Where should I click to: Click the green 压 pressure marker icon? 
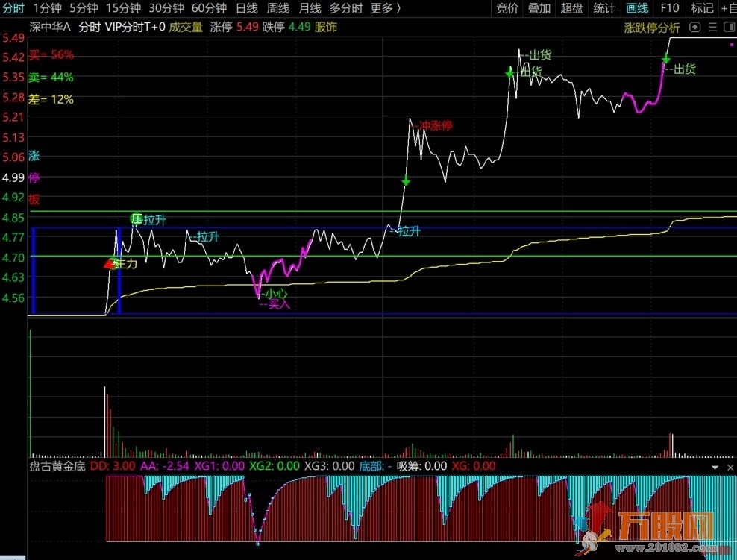(x=137, y=218)
